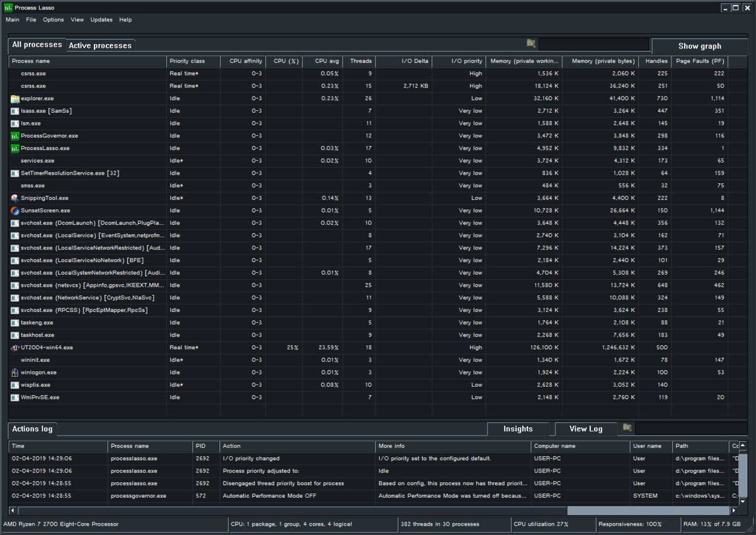Click the filter icon beside process search box
The image size is (756, 535).
[x=531, y=43]
